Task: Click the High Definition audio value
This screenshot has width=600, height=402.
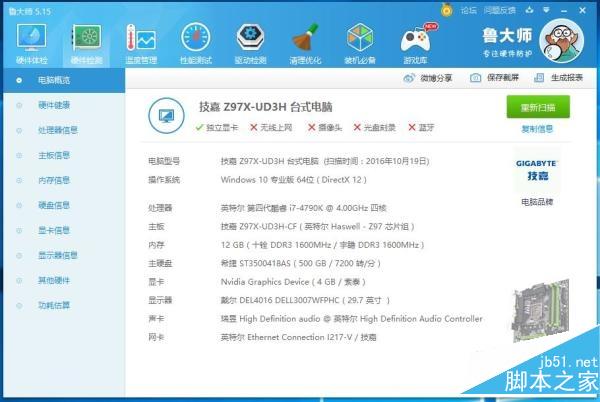Action: click(351, 319)
